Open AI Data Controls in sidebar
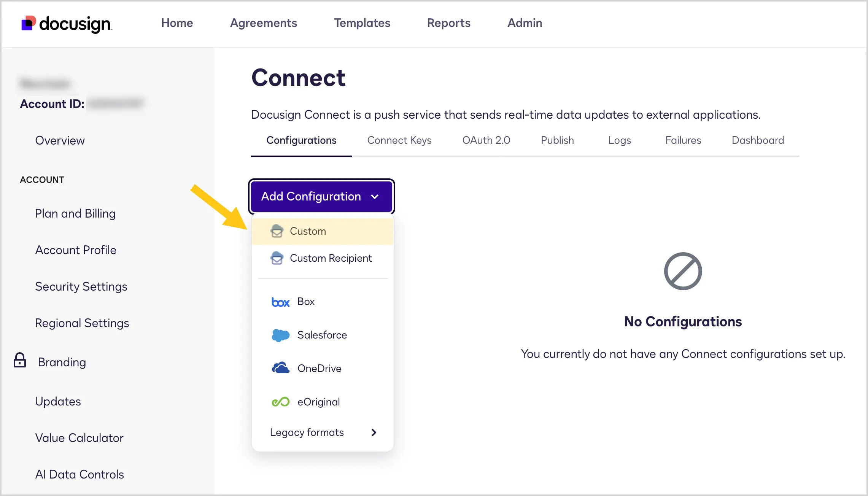 click(x=79, y=474)
